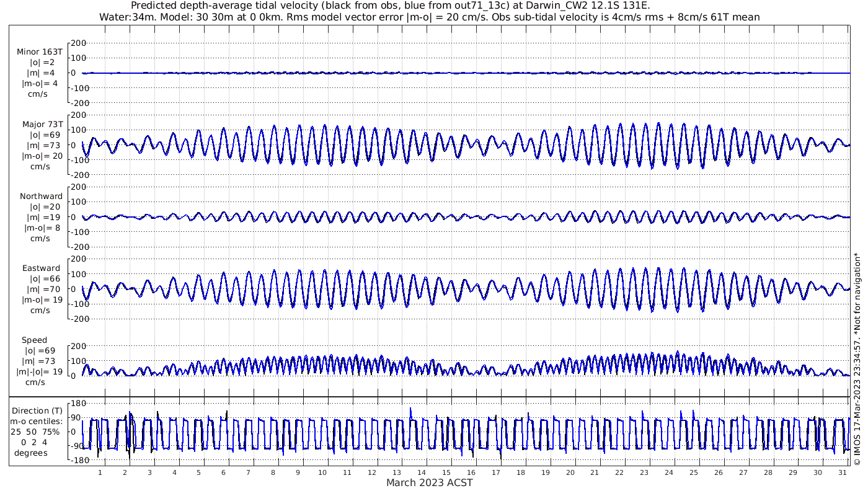The width and height of the screenshot is (868, 496).
Task: Select date label '23' on the x-axis
Action: coord(644,472)
